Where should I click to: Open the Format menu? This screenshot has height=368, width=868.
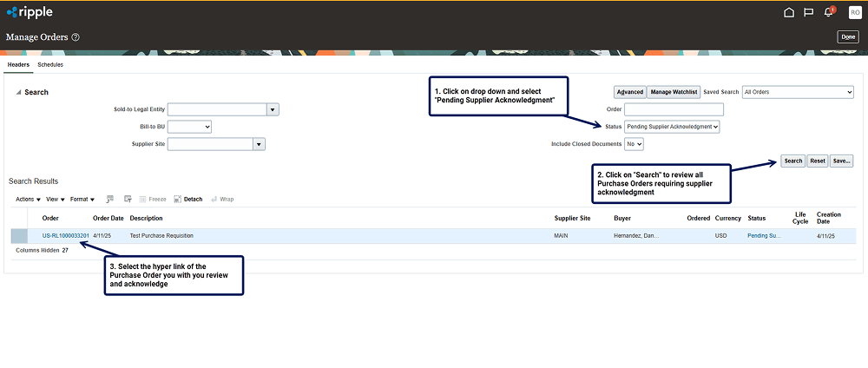point(82,199)
